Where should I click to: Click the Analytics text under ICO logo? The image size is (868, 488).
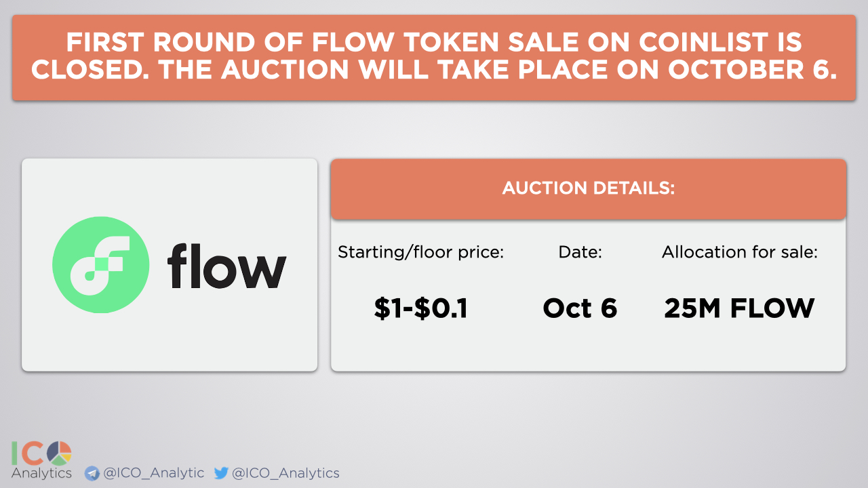click(x=41, y=473)
